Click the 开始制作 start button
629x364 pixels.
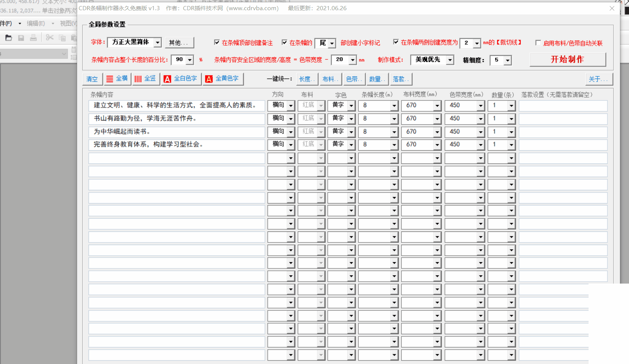[x=567, y=60]
